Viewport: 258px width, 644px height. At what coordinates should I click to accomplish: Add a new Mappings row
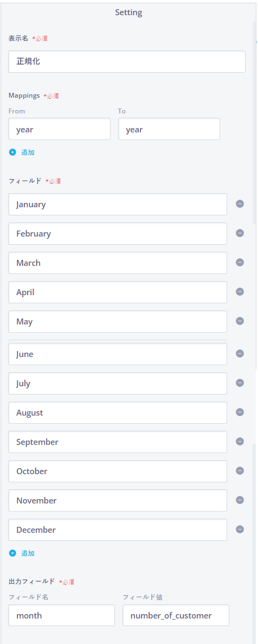[22, 152]
